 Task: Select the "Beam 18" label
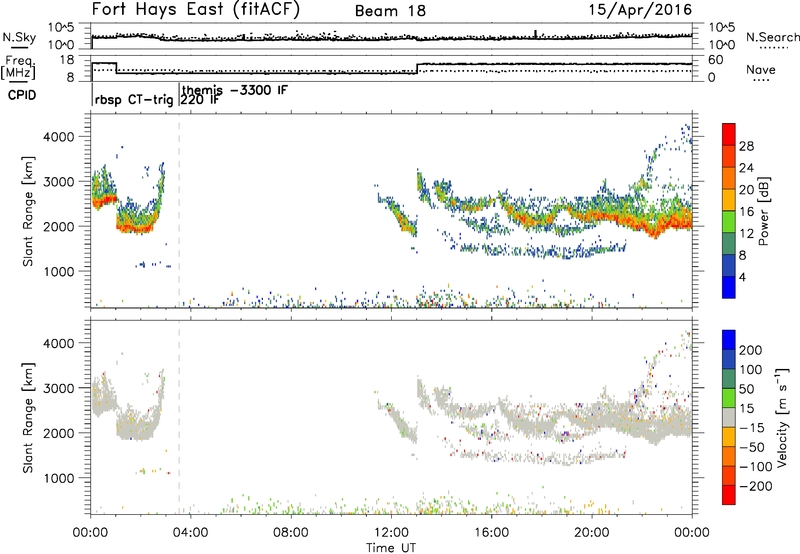390,11
